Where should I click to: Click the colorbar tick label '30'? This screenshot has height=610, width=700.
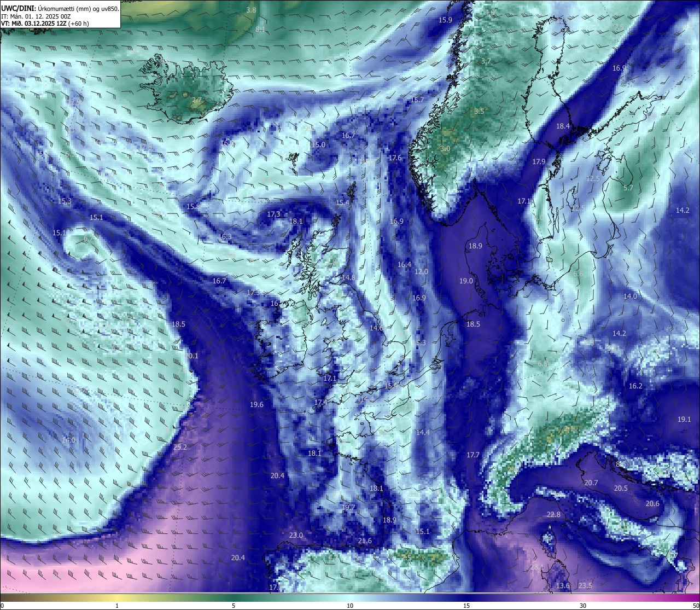coord(583,606)
